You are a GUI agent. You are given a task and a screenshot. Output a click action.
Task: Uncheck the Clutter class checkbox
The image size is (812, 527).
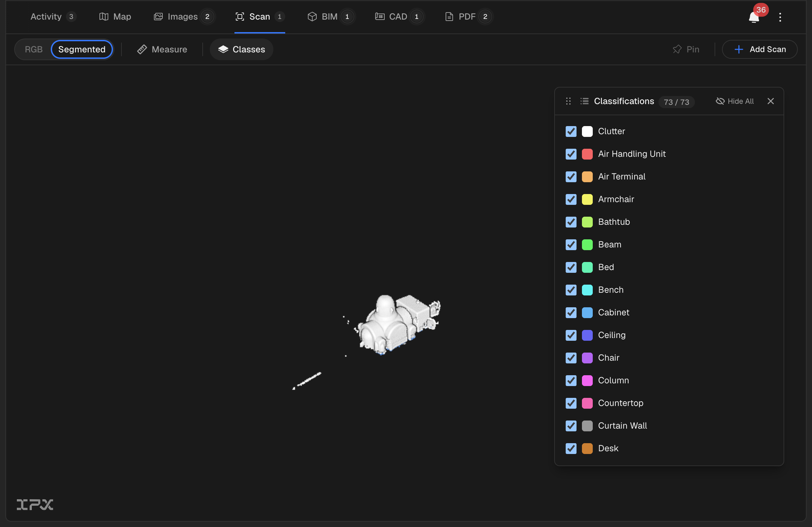click(x=571, y=131)
